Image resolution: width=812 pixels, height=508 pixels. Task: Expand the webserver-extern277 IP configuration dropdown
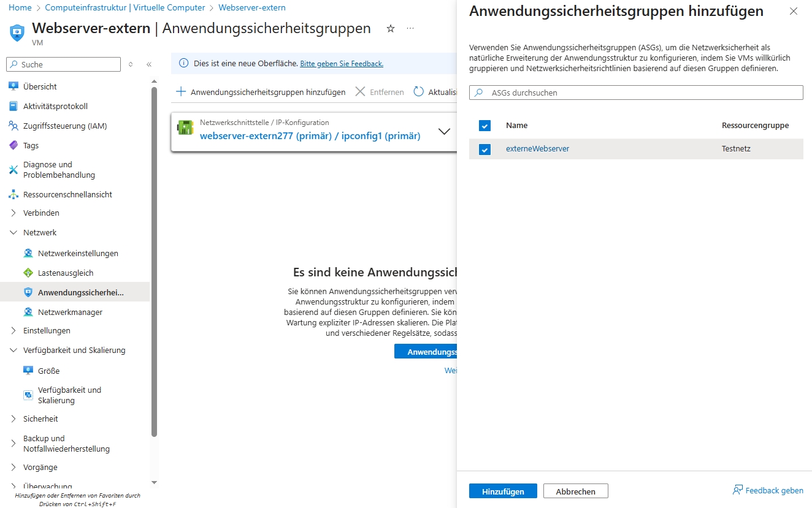click(x=445, y=131)
